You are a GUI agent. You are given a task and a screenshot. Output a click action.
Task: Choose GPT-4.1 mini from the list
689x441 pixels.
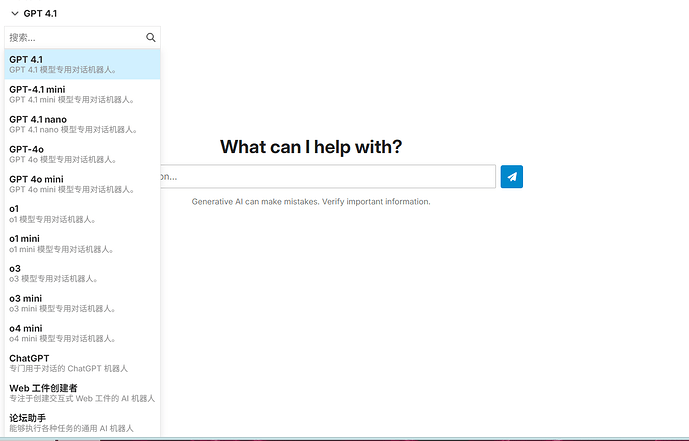82,94
